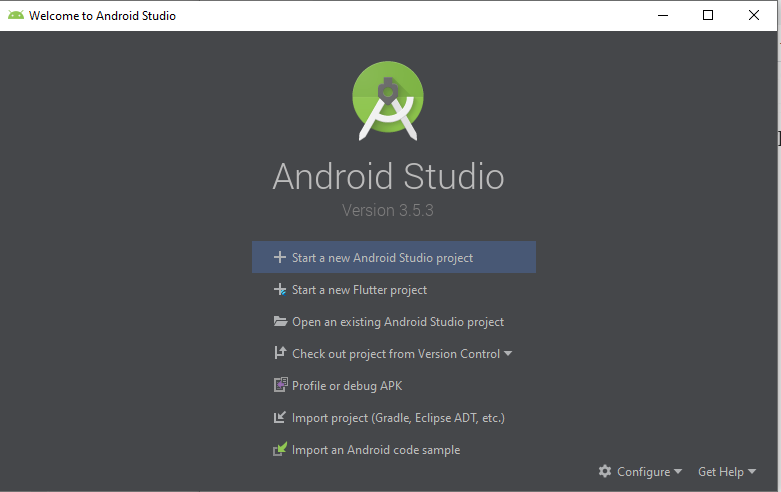Viewport: 781px width, 492px height.
Task: Click the open folder icon
Action: click(280, 321)
